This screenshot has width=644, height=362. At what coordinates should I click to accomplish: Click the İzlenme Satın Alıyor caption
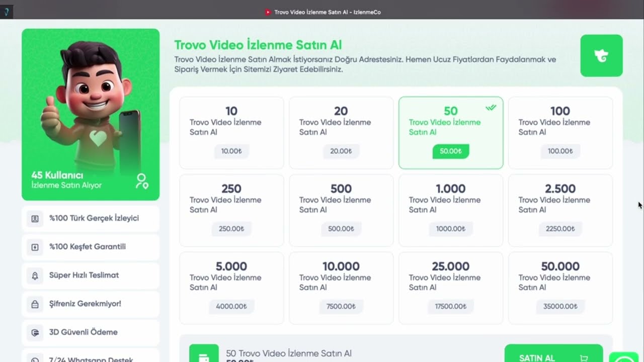point(66,185)
